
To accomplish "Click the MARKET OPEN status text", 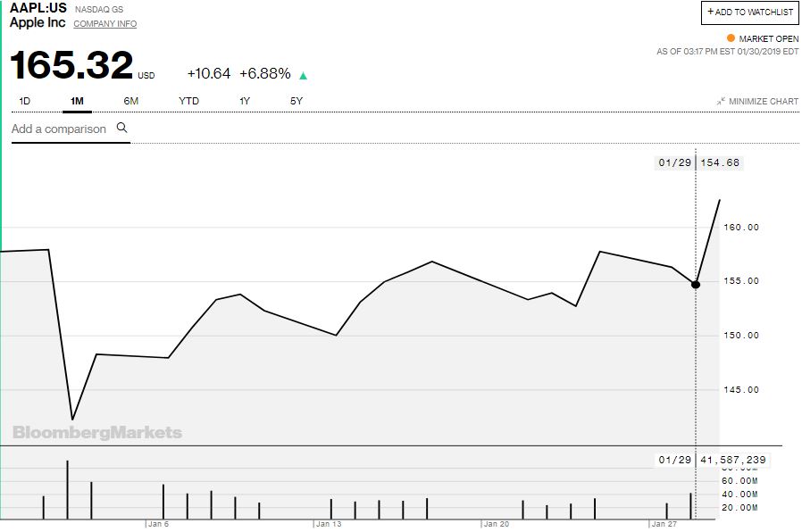I will pyautogui.click(x=769, y=39).
